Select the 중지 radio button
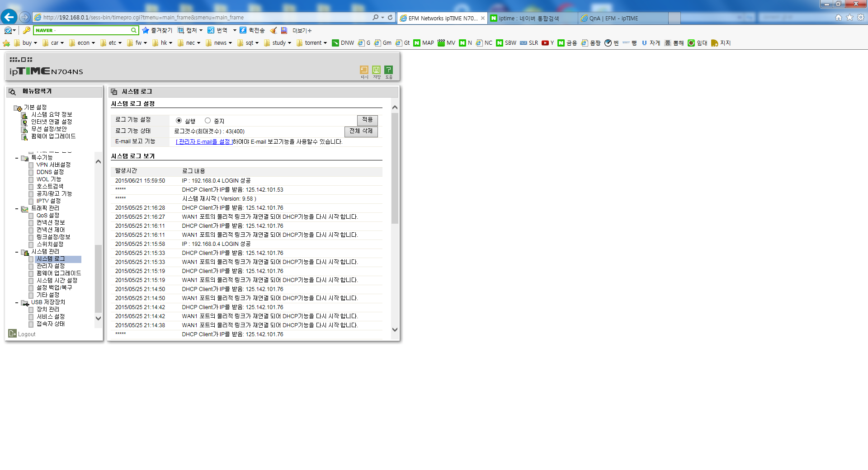 208,121
